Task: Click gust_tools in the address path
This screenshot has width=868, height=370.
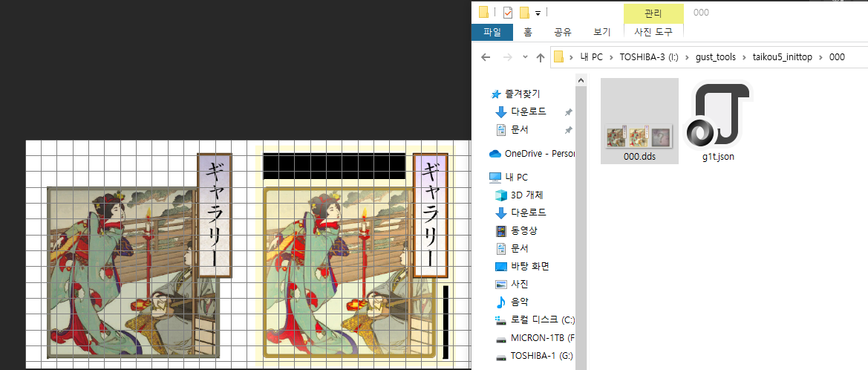Action: [716, 57]
